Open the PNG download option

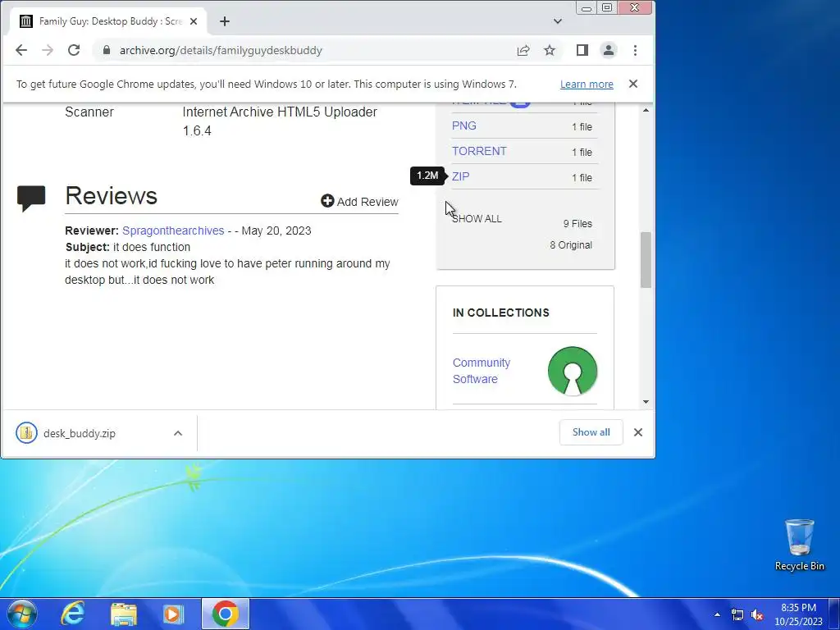(464, 126)
